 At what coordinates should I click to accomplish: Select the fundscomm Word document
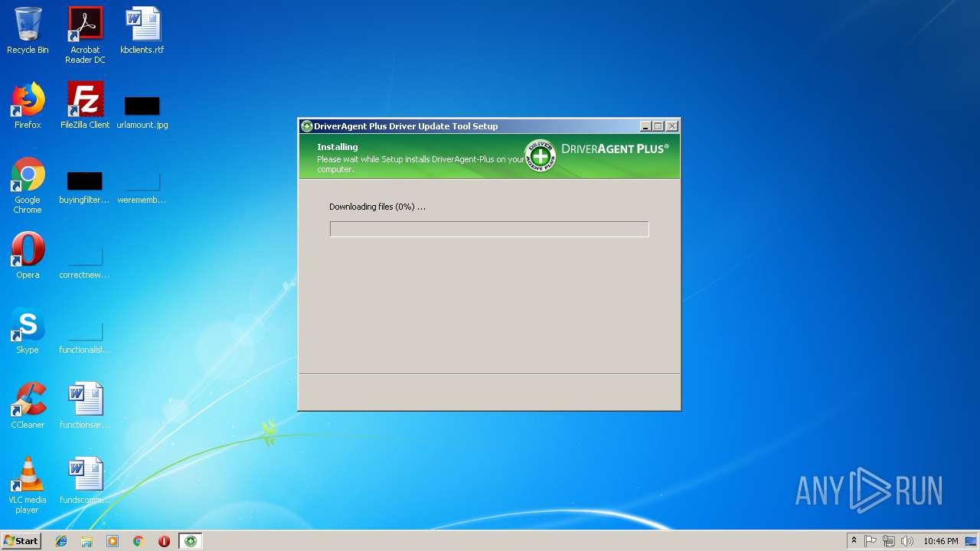[85, 481]
